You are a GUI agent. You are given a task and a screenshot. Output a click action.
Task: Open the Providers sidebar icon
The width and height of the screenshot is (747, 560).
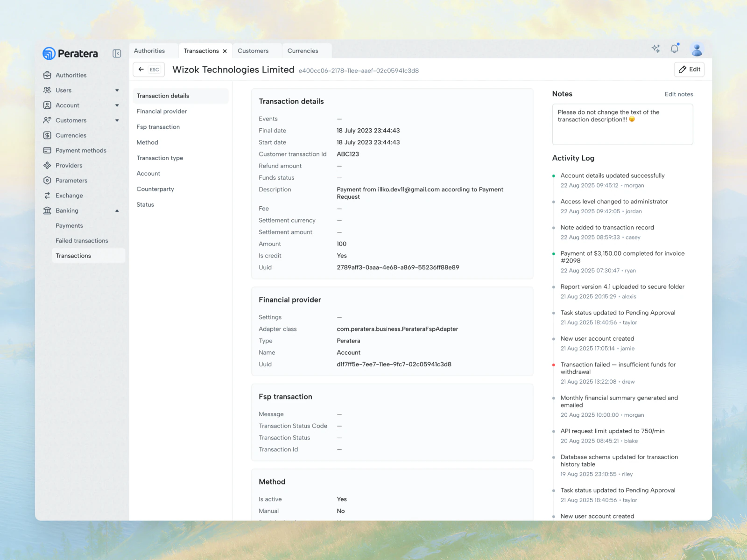[47, 165]
